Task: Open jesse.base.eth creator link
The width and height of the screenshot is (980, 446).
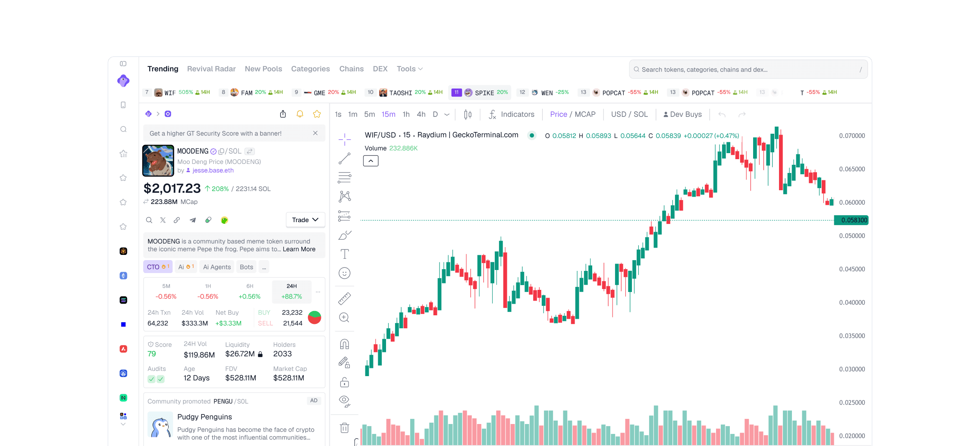Action: tap(213, 170)
